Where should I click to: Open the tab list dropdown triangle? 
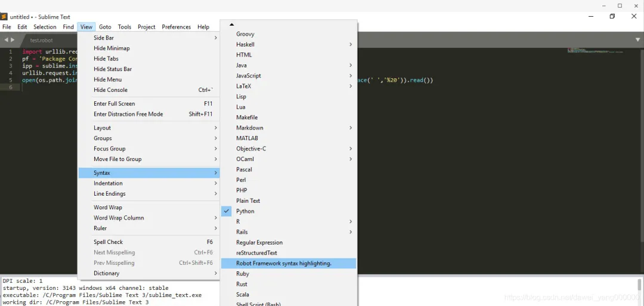coord(637,40)
